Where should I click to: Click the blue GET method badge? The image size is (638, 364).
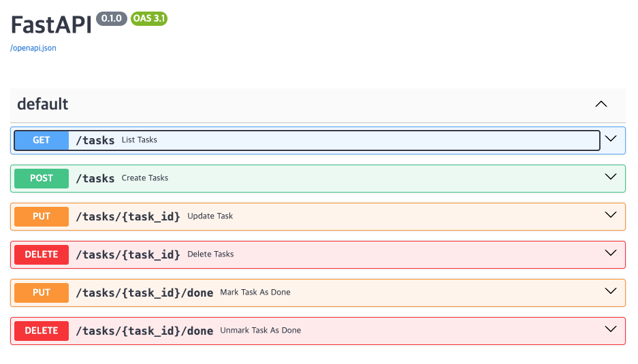[42, 140]
